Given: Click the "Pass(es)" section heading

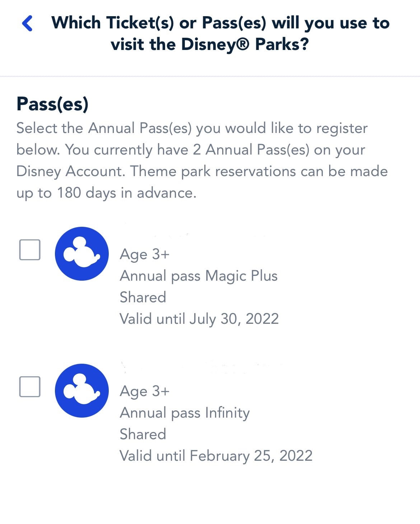Looking at the screenshot, I should click(52, 104).
